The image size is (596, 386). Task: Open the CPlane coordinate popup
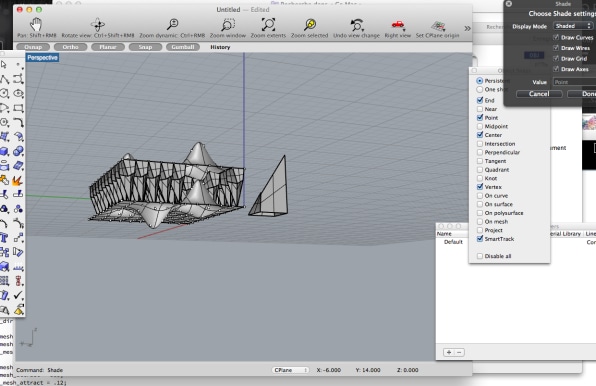[x=290, y=370]
